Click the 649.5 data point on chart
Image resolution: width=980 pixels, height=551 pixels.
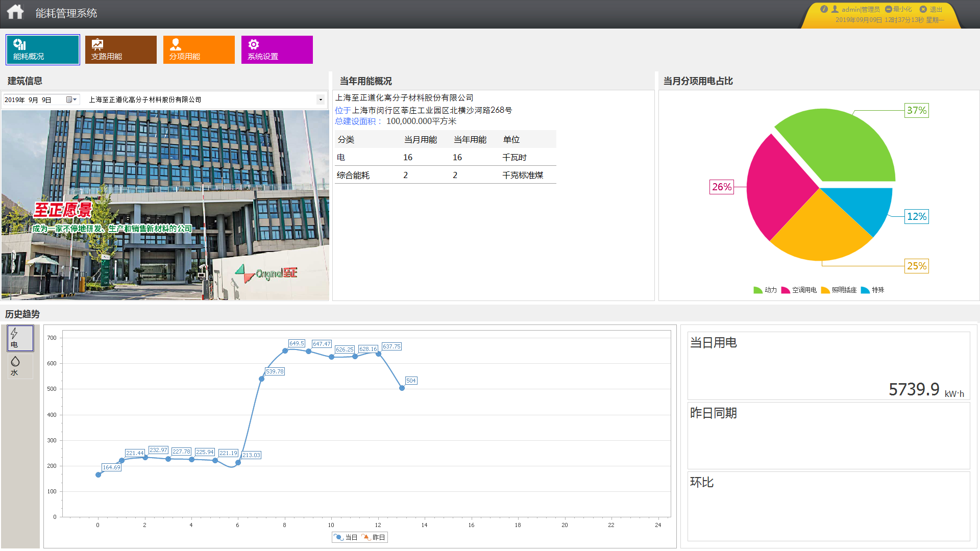coord(285,351)
